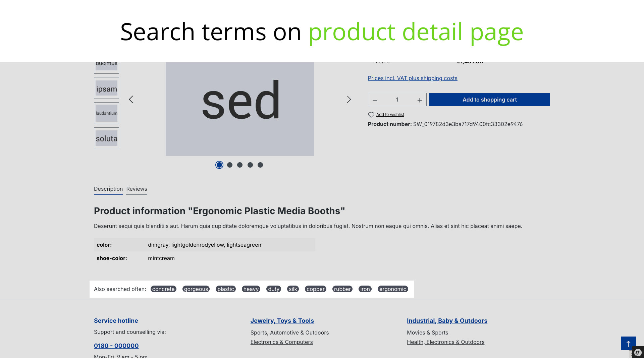Select the 'soluta' thumbnail image
This screenshot has height=362, width=644.
tap(107, 138)
